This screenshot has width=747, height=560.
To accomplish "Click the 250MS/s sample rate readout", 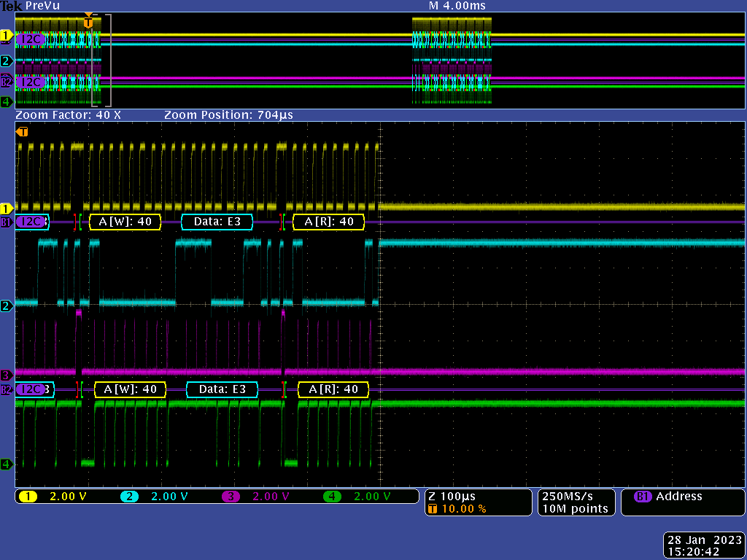I will tap(568, 496).
